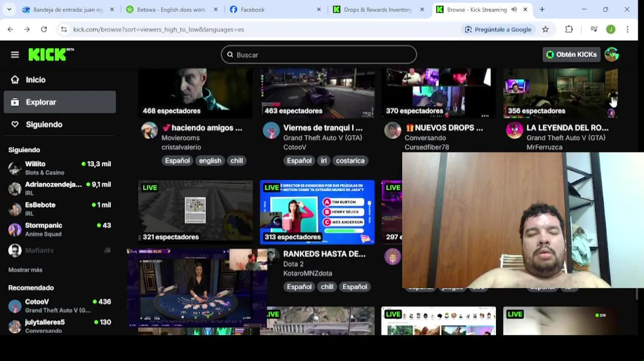Select 'english' tag under cristalvalerio
The image size is (644, 361).
(210, 161)
